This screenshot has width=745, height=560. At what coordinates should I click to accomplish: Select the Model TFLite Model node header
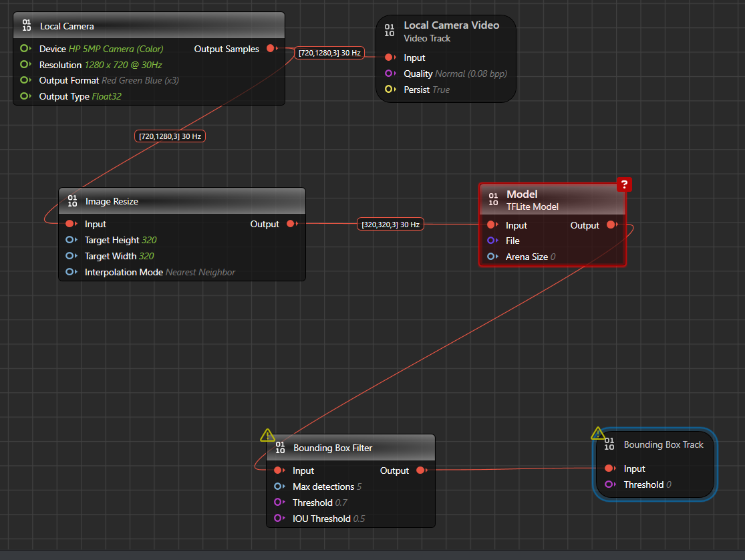[552, 200]
